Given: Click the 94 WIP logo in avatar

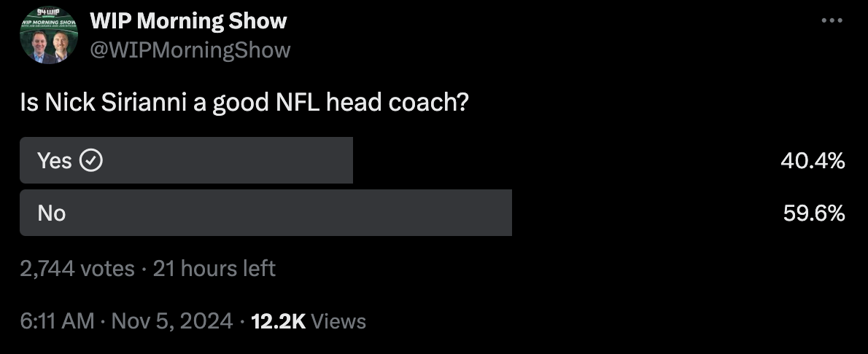Looking at the screenshot, I should click(x=49, y=12).
